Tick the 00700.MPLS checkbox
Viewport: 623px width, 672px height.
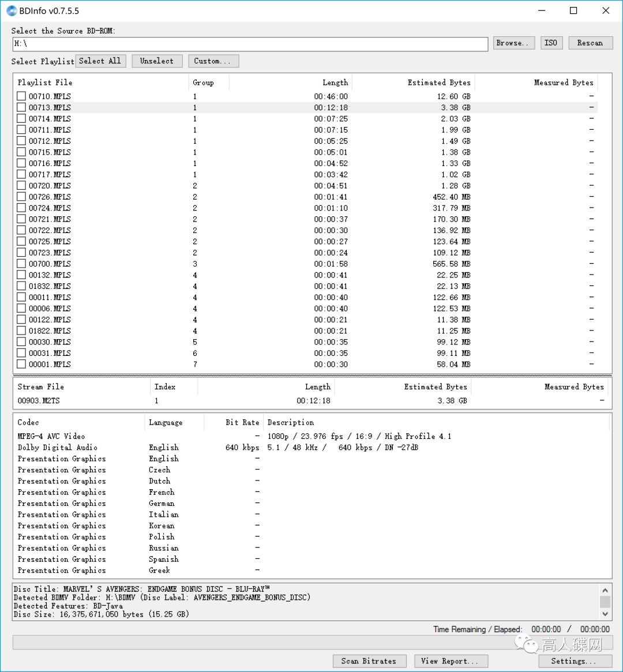pos(21,264)
